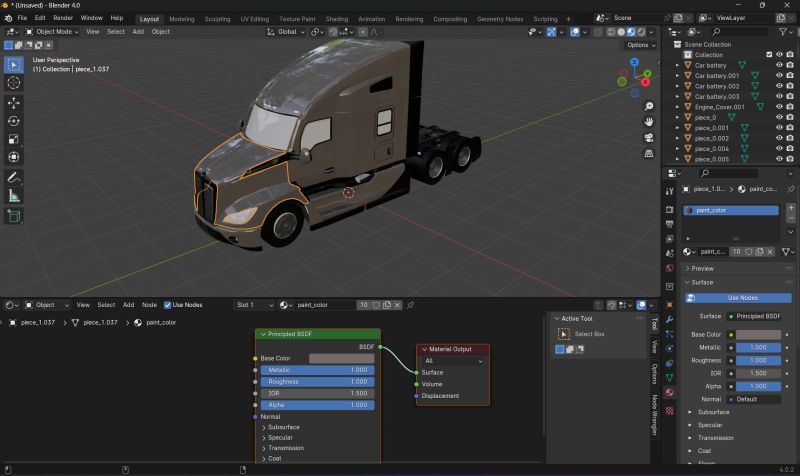Click the zoom magnifier gizmo in viewport
The width and height of the screenshot is (800, 476).
[649, 106]
